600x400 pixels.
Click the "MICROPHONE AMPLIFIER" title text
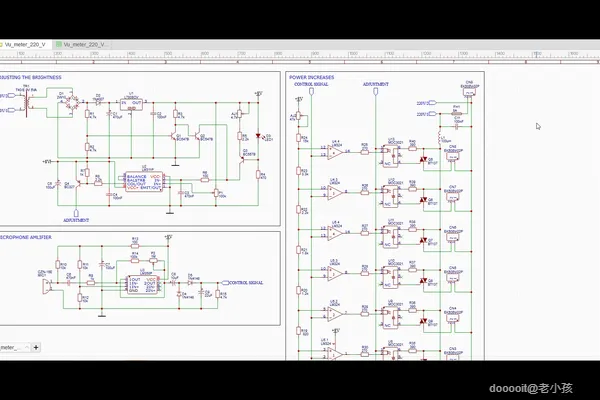(x=26, y=237)
